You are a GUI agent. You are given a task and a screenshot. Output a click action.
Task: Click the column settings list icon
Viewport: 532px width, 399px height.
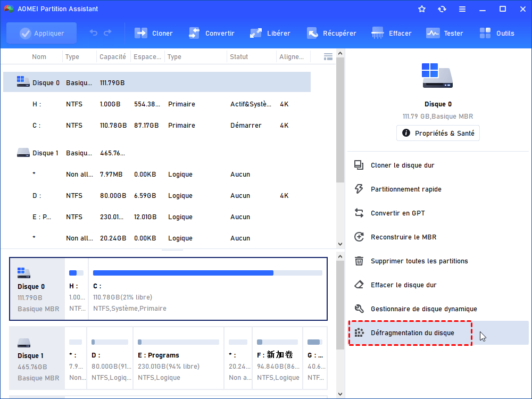[328, 57]
